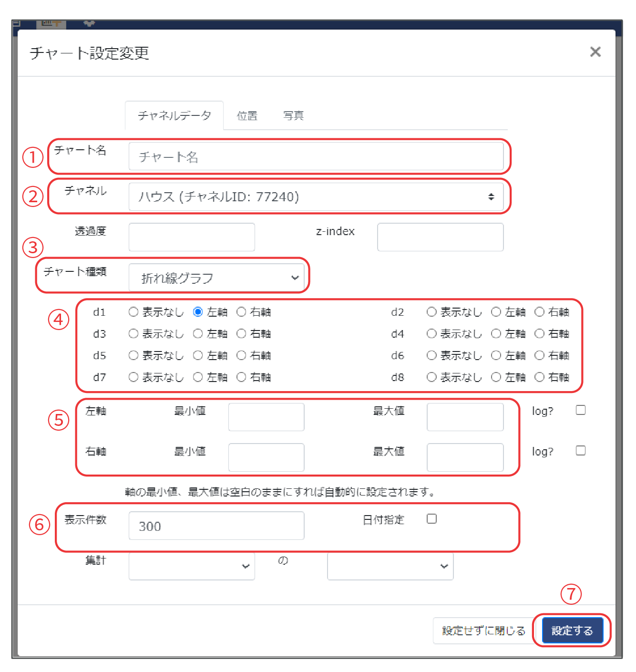This screenshot has width=636, height=672.
Task: Select 右軸 for d2
Action: pyautogui.click(x=539, y=312)
